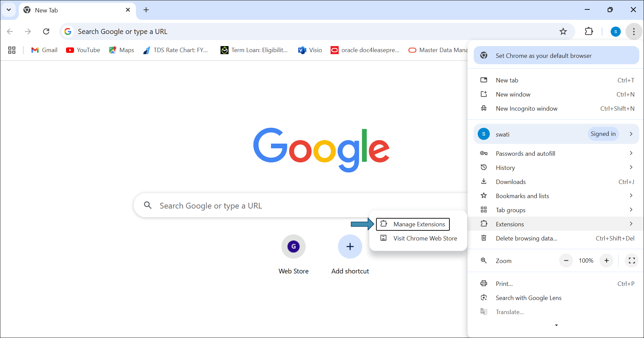Open the swati profile row
This screenshot has height=338, width=644.
tap(556, 134)
